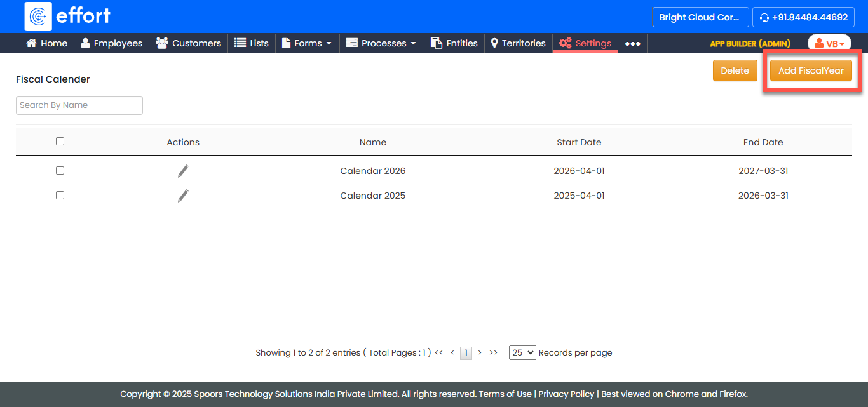Toggle the select-all header checkbox
868x407 pixels.
[60, 142]
